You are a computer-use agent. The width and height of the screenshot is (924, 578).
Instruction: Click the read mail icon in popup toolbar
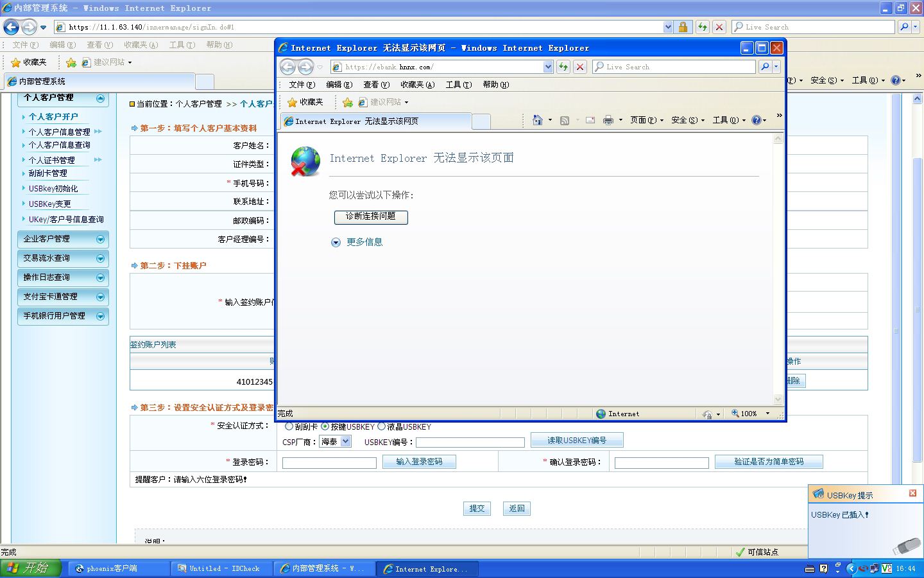point(590,120)
